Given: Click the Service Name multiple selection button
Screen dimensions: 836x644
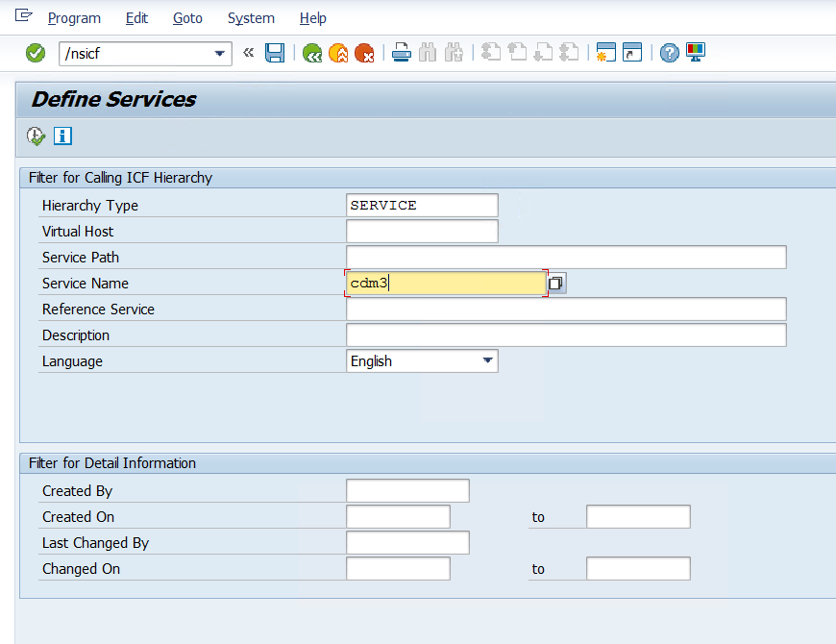Looking at the screenshot, I should click(556, 284).
